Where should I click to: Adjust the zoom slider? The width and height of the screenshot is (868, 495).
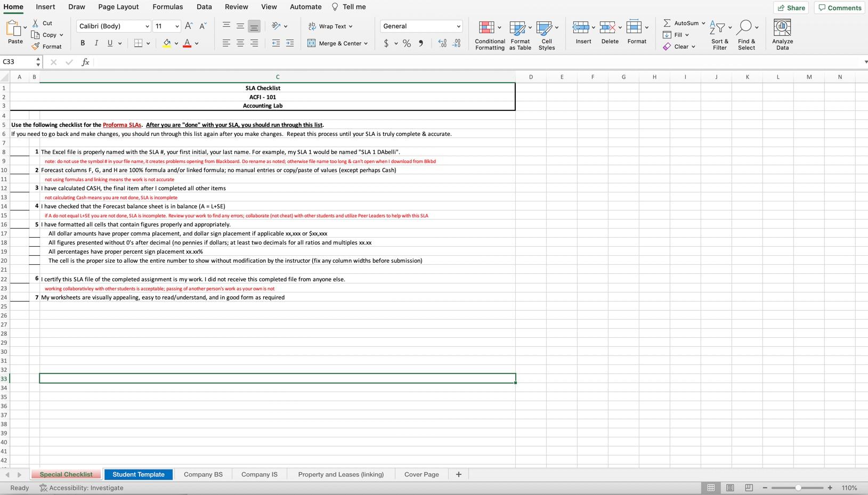click(798, 488)
